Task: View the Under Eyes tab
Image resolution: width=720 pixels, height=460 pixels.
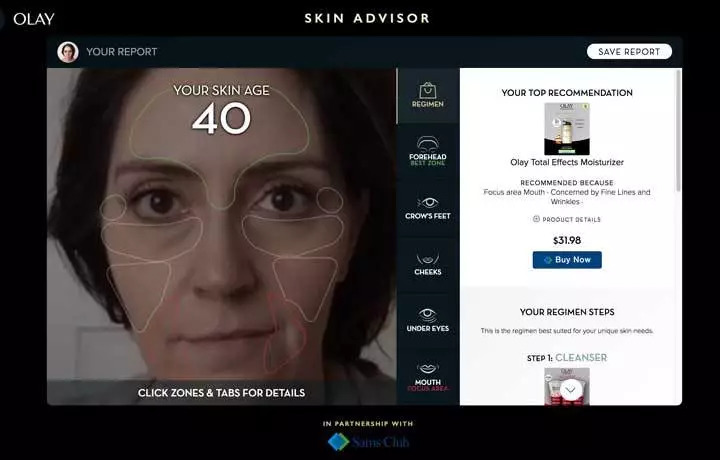Action: pyautogui.click(x=428, y=320)
